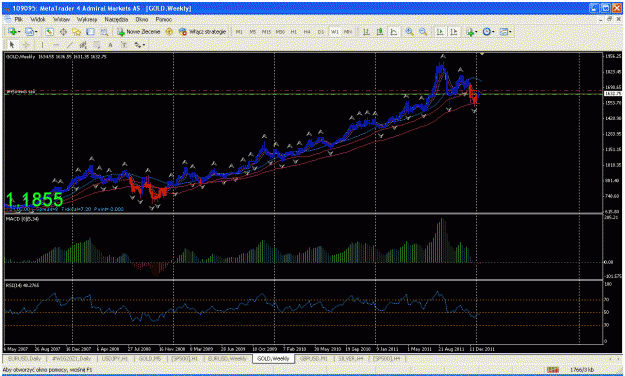Click the Zoom Out magnifier icon

tap(423, 32)
